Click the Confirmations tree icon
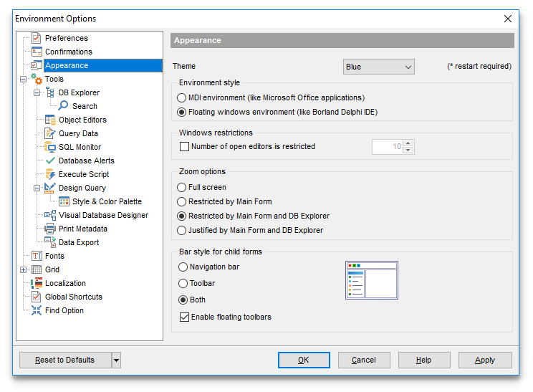The height and width of the screenshot is (392, 533). click(37, 52)
